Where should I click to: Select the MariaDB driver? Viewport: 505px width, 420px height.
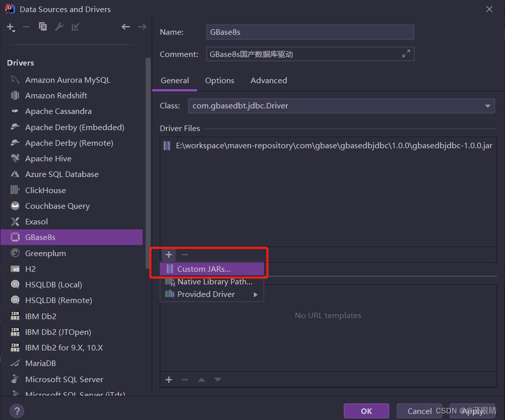(72, 364)
